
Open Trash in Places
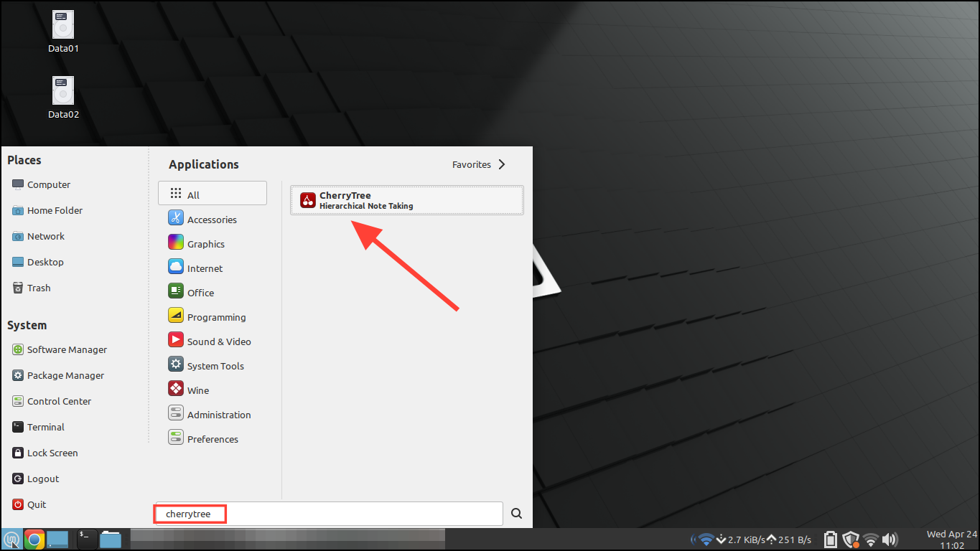pyautogui.click(x=32, y=288)
